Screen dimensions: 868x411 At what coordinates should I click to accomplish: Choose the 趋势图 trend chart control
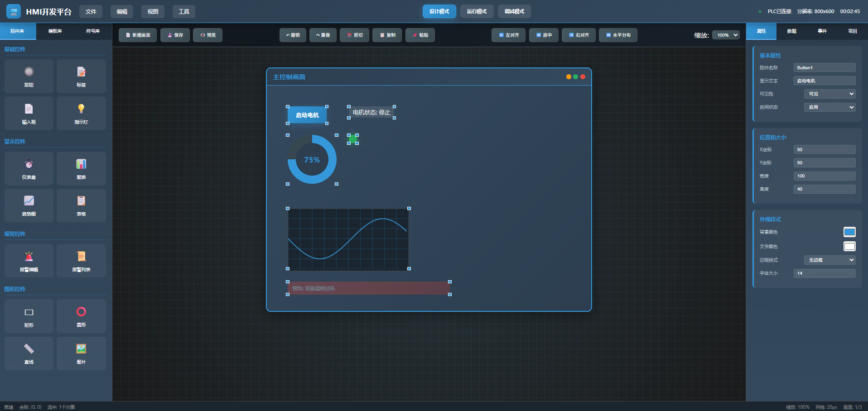(x=29, y=205)
